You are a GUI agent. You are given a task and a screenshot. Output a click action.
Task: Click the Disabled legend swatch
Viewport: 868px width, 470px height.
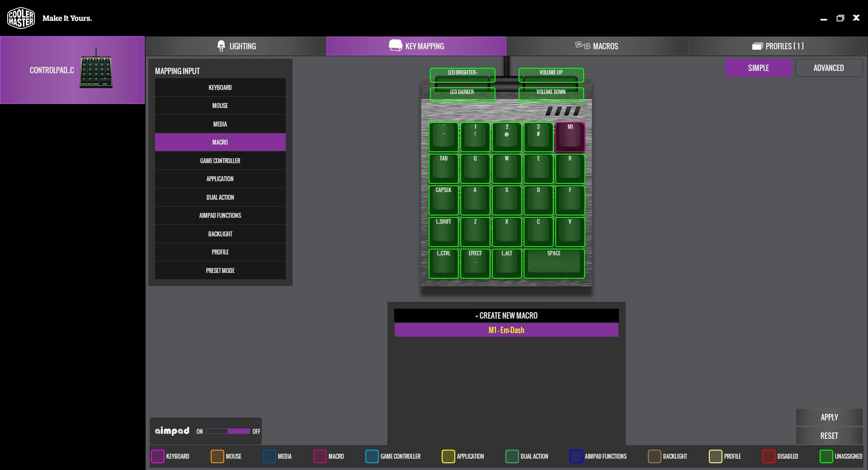(x=769, y=457)
